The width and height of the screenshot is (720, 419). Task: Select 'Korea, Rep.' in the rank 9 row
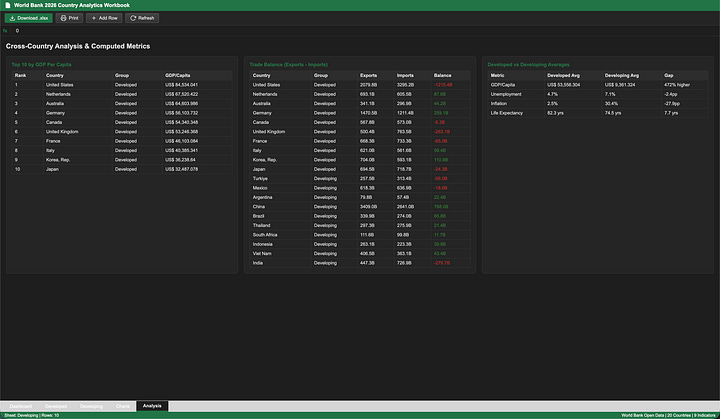pos(58,160)
